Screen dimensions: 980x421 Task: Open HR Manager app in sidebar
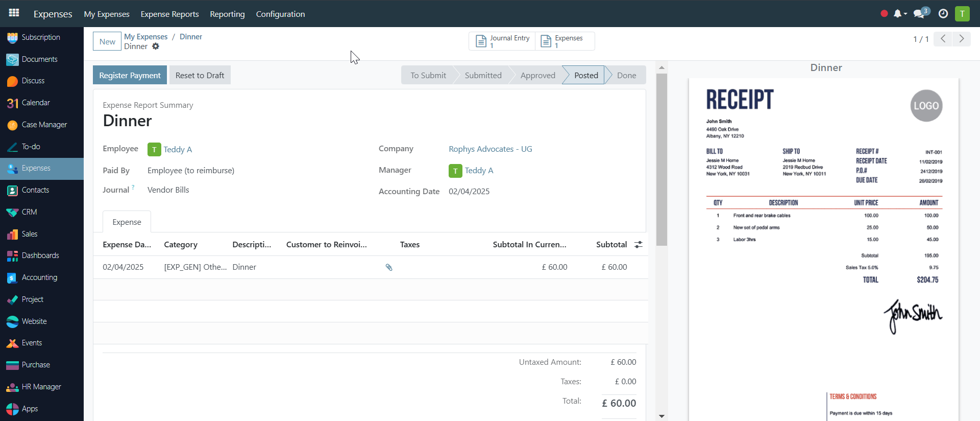click(42, 387)
